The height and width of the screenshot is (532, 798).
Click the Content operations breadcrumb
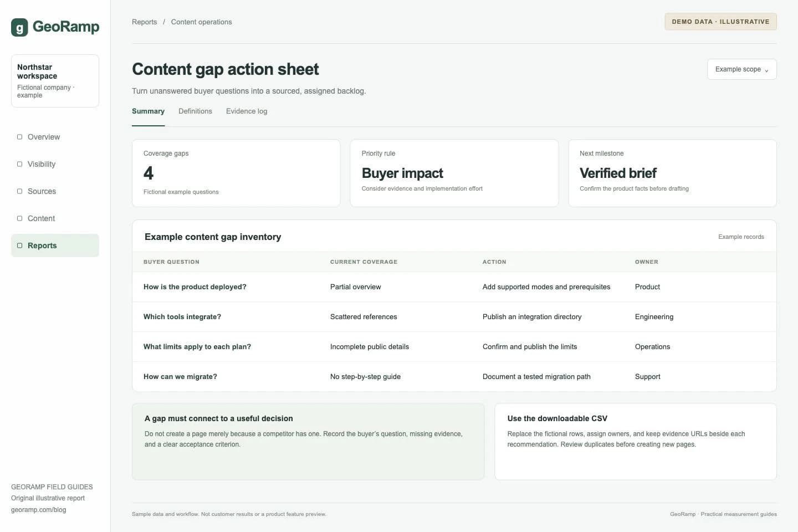pos(201,22)
